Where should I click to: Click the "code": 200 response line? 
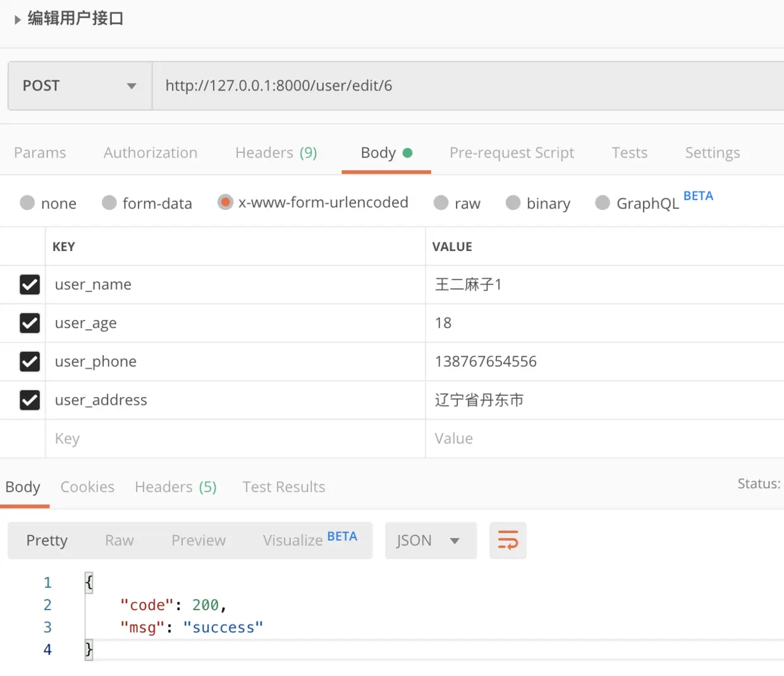pyautogui.click(x=173, y=605)
